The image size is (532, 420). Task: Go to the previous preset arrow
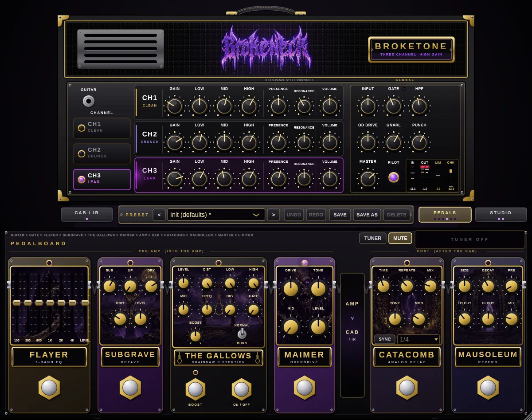159,215
